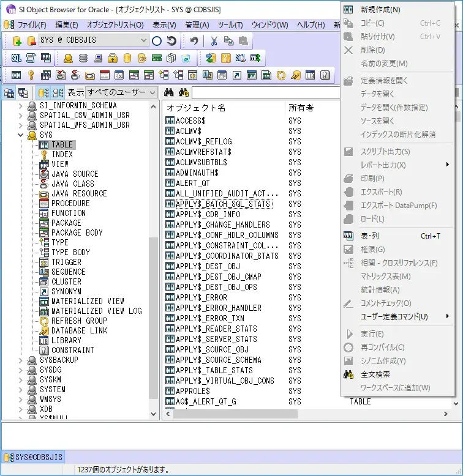Click the オブジェクト名 column header
Viewport: 463px width, 476px height.
(196, 108)
